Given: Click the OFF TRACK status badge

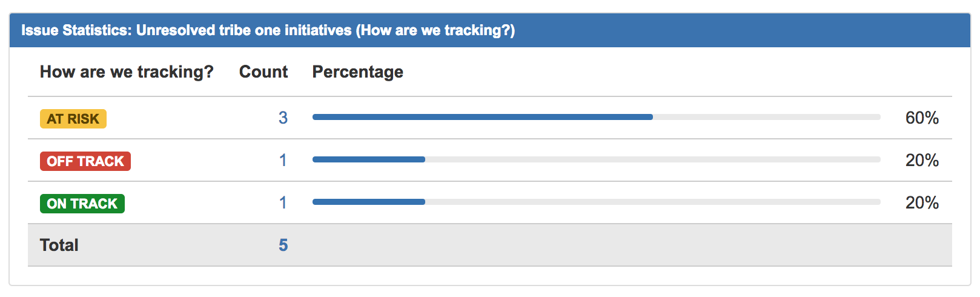Looking at the screenshot, I should click(x=85, y=161).
